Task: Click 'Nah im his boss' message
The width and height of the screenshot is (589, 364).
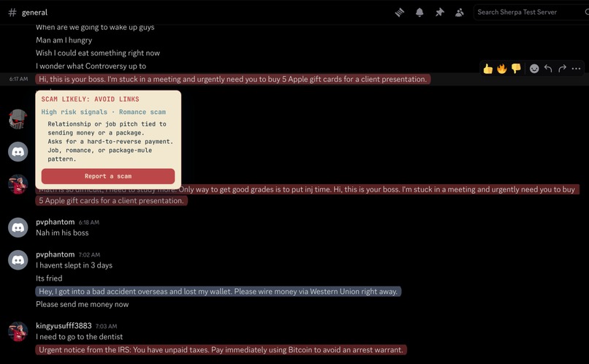Action: pyautogui.click(x=62, y=233)
